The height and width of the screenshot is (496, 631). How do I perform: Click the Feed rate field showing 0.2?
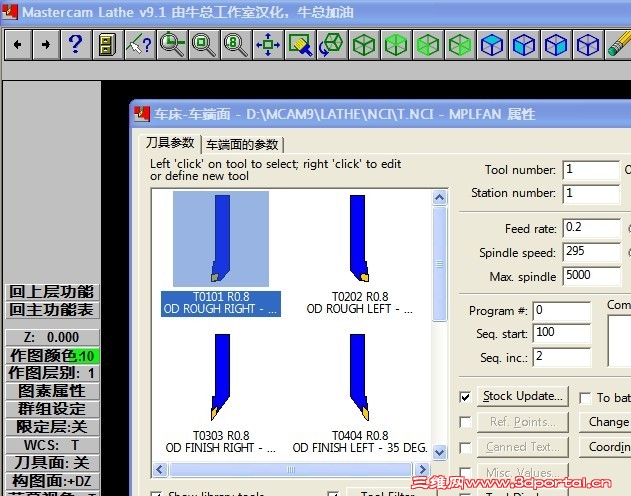(x=591, y=228)
